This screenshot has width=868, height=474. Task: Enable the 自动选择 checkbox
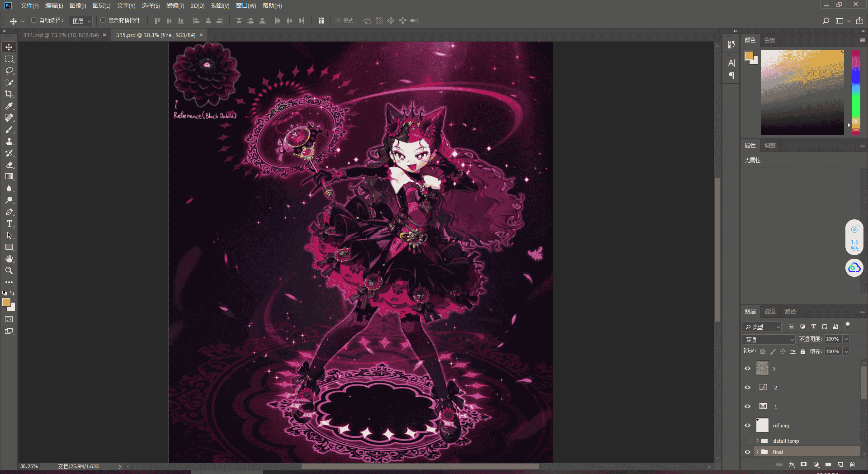click(33, 20)
